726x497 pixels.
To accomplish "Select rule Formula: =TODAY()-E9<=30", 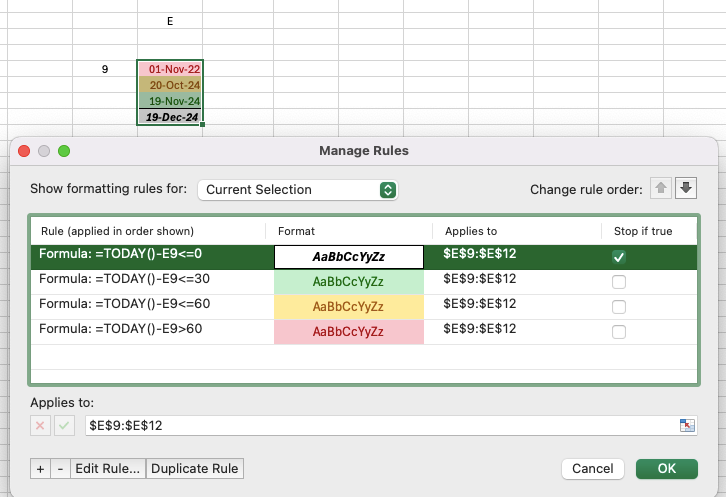I will pos(124,279).
